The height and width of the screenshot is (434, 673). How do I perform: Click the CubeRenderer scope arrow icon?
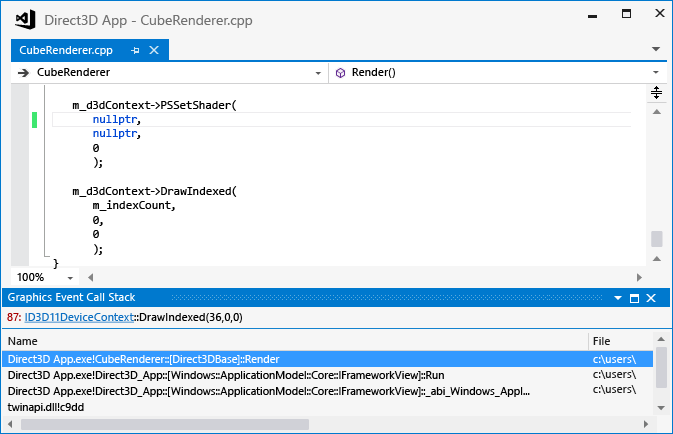coord(23,73)
